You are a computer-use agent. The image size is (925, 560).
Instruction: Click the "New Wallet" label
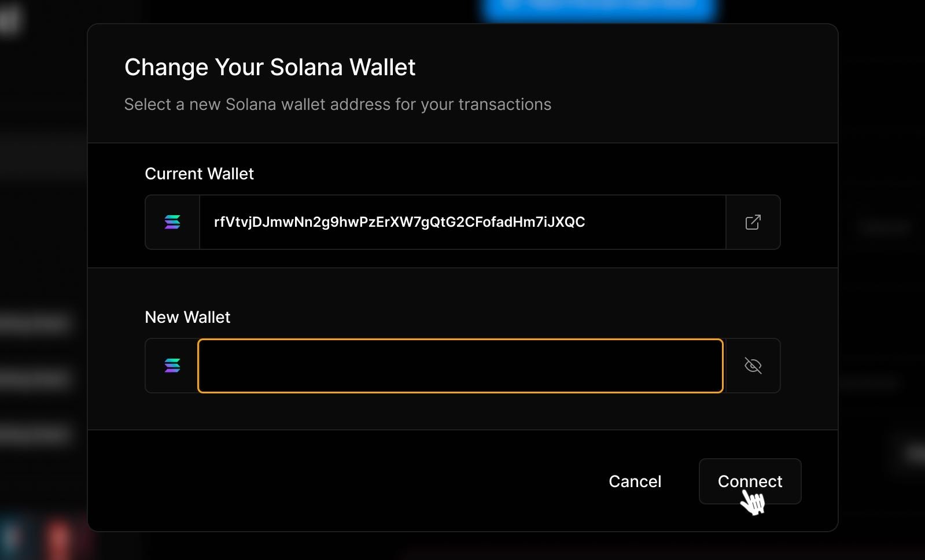tap(187, 317)
